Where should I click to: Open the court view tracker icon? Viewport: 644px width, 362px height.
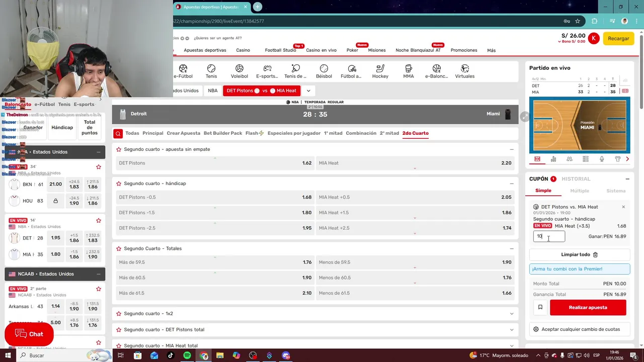tap(537, 159)
